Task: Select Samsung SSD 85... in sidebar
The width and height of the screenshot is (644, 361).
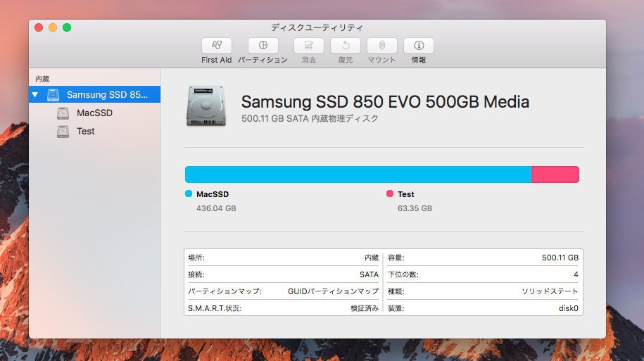Action: [95, 94]
